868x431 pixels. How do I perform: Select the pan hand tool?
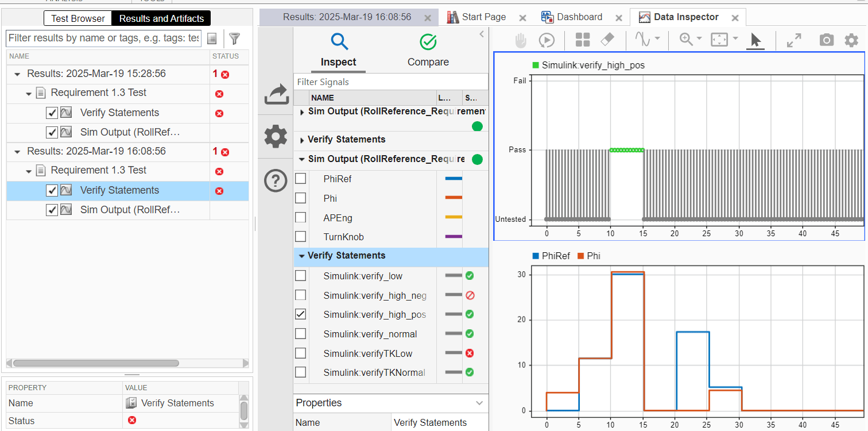click(x=520, y=40)
